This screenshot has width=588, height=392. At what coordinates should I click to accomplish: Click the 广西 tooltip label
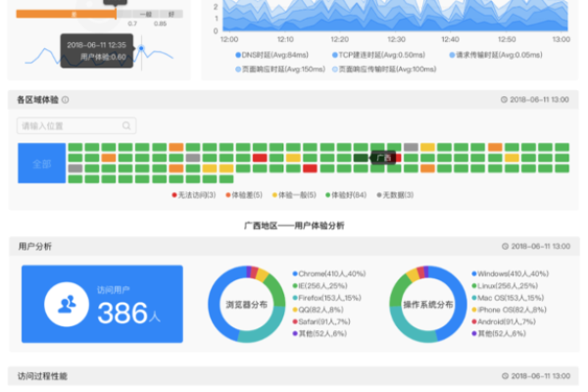[x=383, y=158]
